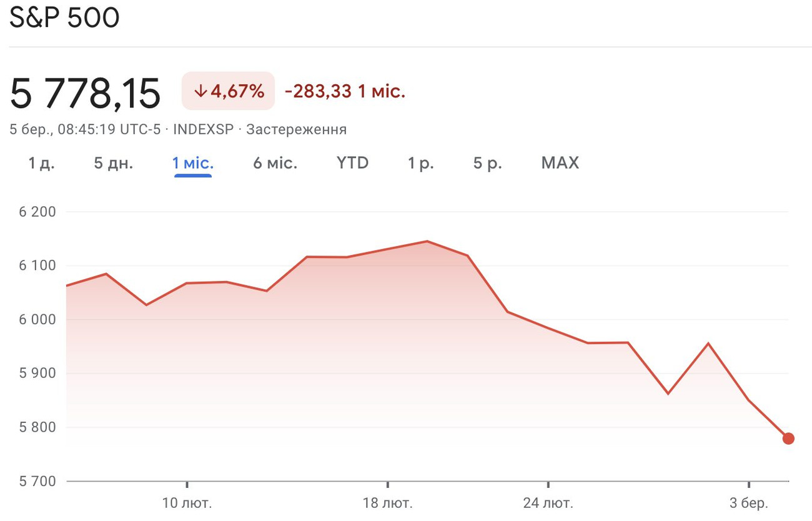Screen dimensions: 812x521
Task: Click the 3 бер. date label
Action: coord(749,503)
